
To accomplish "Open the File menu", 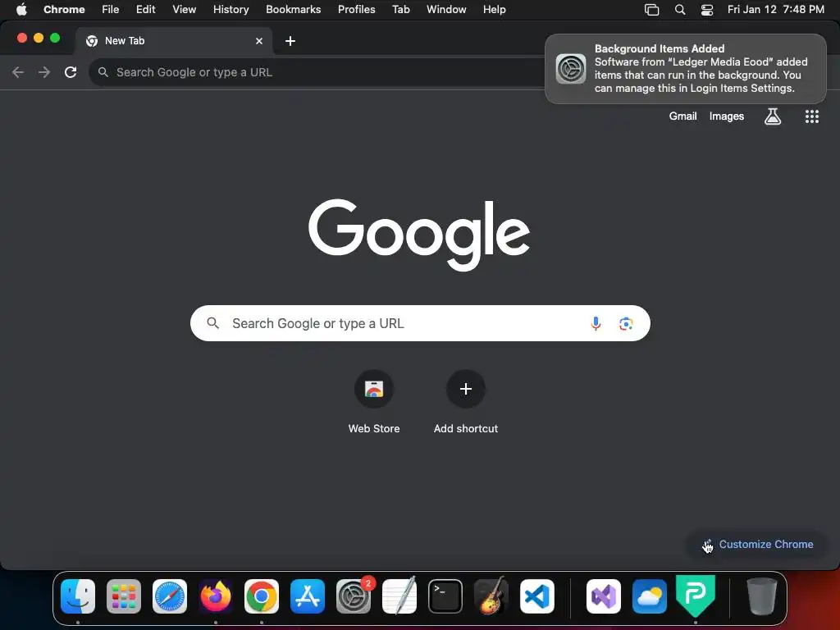I will click(x=111, y=9).
